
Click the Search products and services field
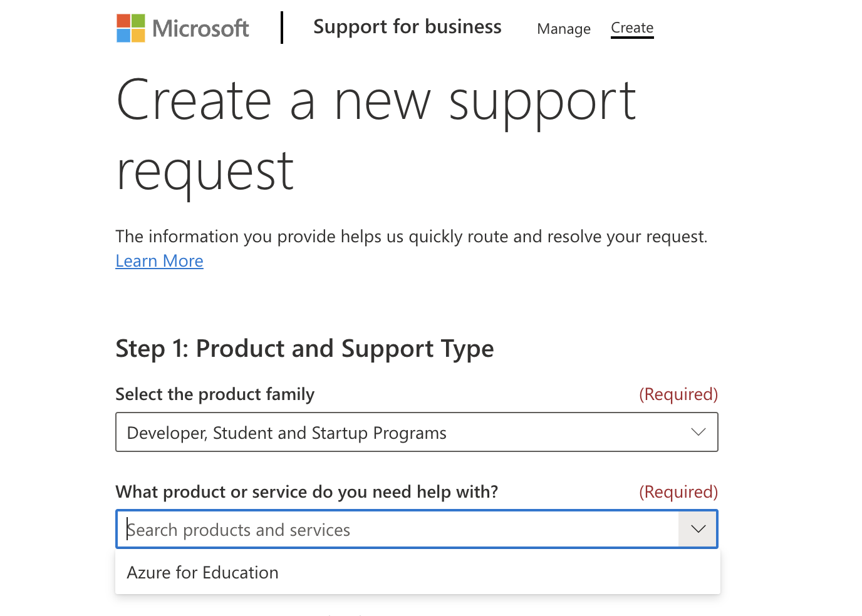(397, 530)
